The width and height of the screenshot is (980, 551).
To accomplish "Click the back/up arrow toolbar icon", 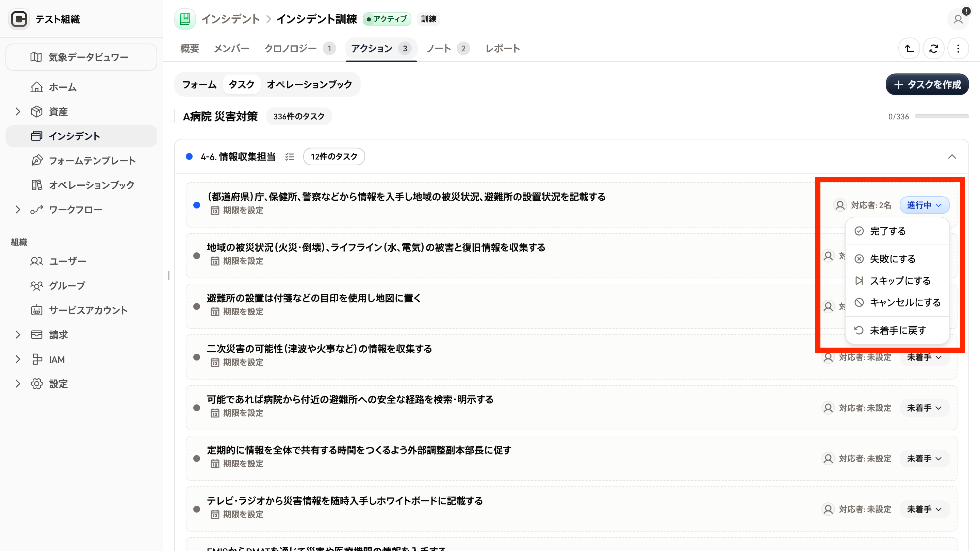I will tap(909, 48).
